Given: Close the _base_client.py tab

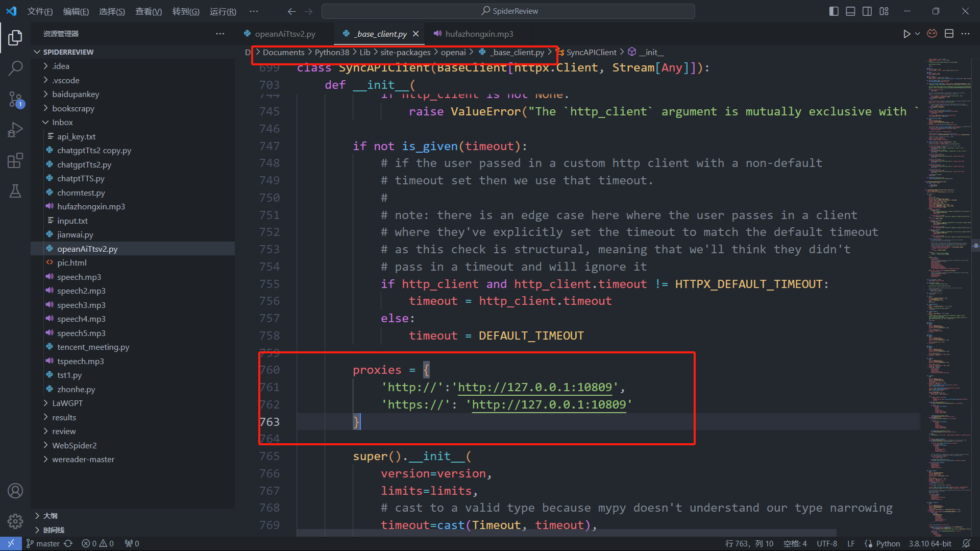Looking at the screenshot, I should (415, 34).
